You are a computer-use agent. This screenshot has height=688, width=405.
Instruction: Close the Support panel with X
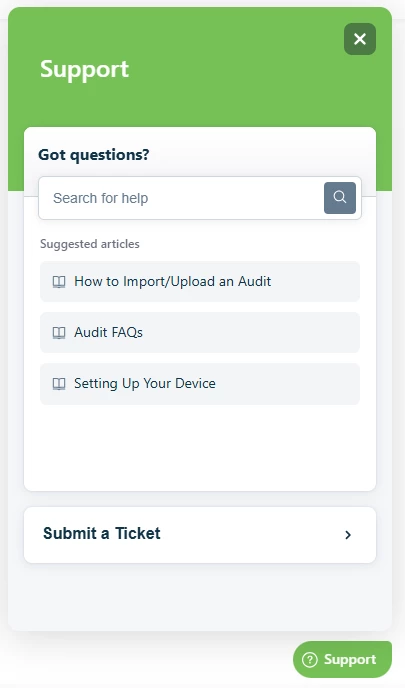click(x=360, y=39)
